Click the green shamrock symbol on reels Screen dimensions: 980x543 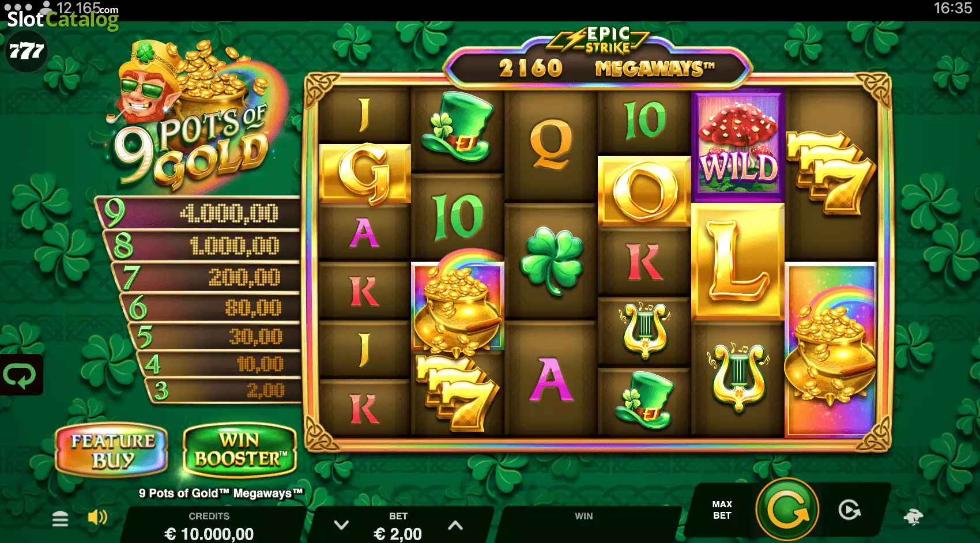pyautogui.click(x=551, y=261)
